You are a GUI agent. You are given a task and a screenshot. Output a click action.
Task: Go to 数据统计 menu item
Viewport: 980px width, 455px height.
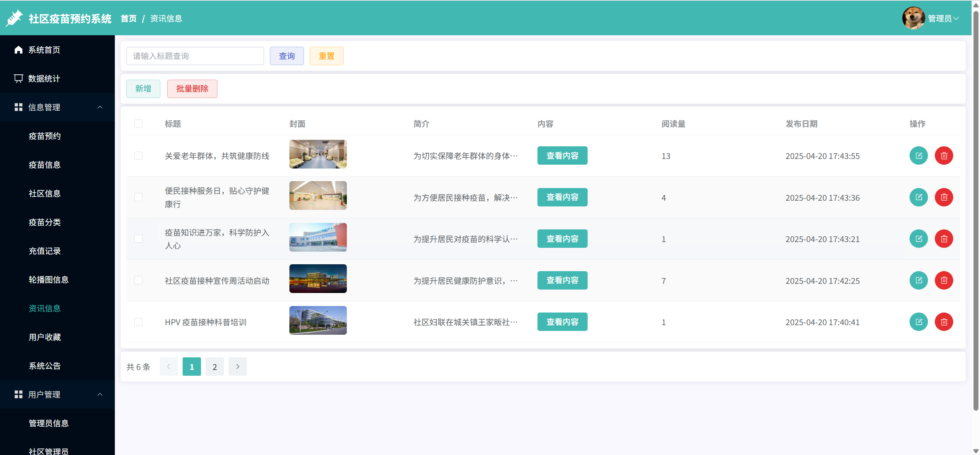coord(44,79)
